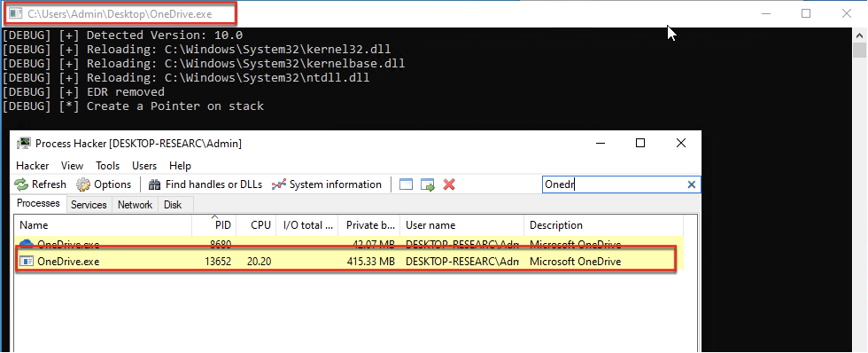Sort by Description column header
Viewport: 868px width, 353px height.
(603, 225)
